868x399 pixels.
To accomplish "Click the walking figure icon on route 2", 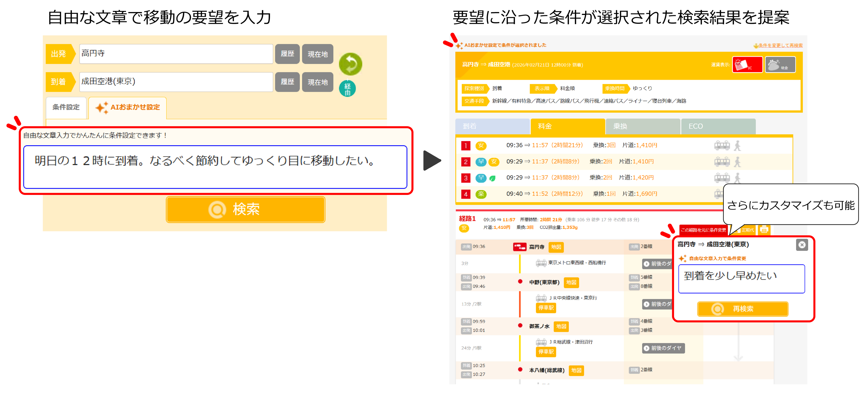I will pos(737,162).
